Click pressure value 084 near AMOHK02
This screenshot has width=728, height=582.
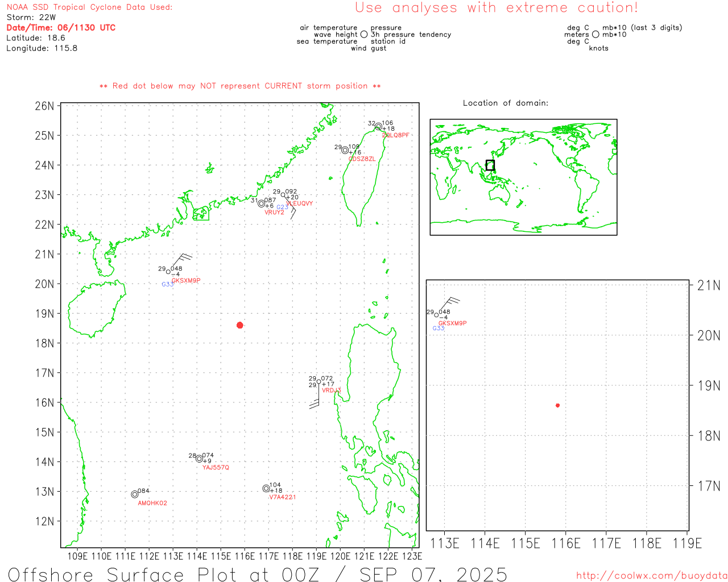coord(144,490)
